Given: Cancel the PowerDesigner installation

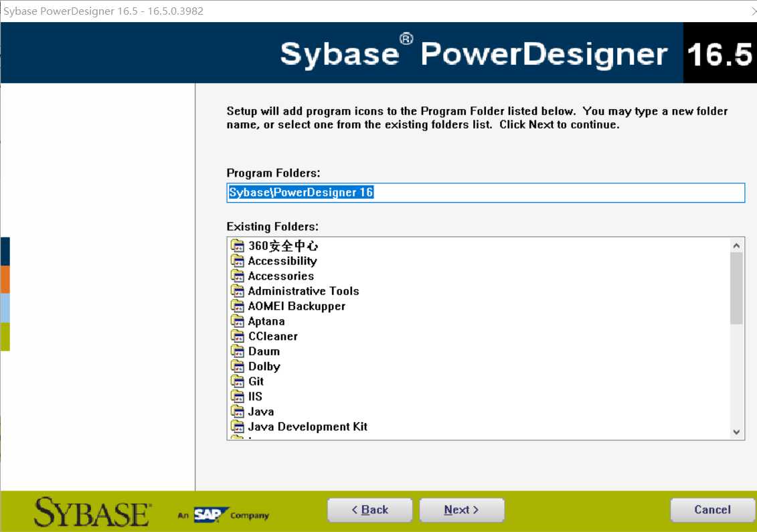Looking at the screenshot, I should (712, 510).
